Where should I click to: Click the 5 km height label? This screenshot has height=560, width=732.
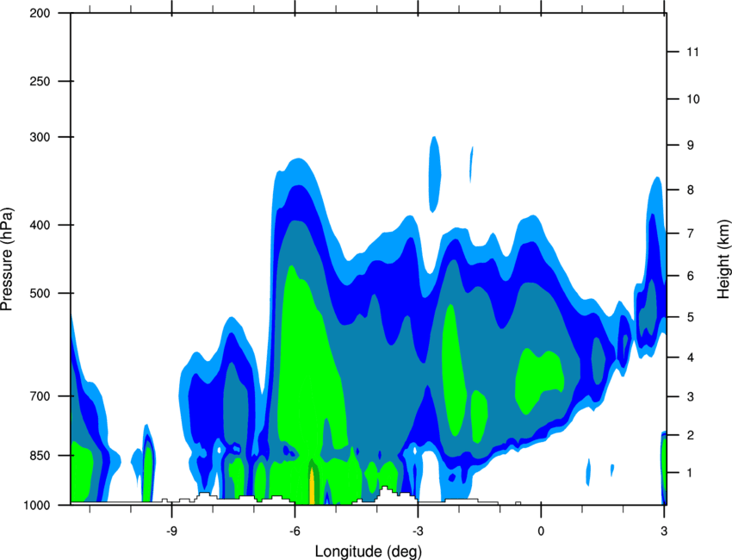coord(691,317)
